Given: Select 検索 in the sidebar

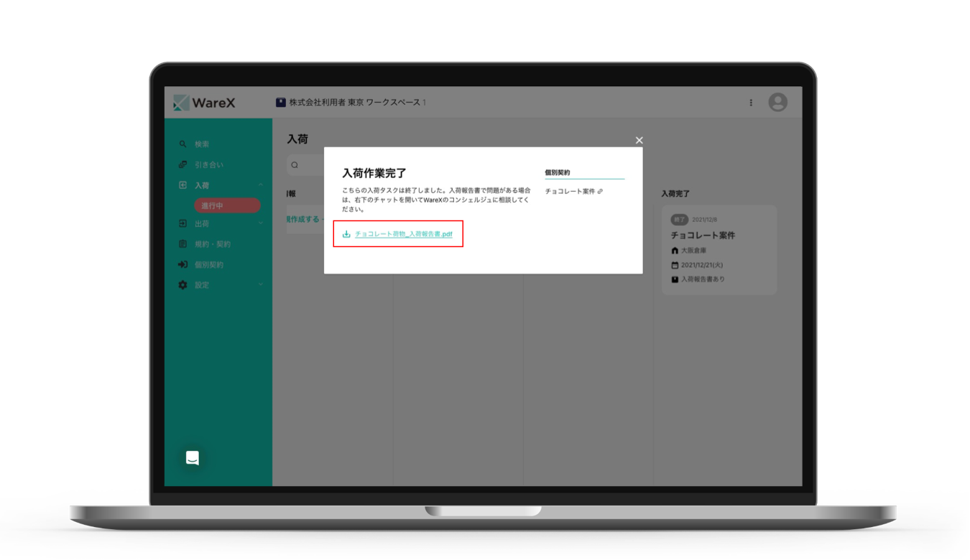Looking at the screenshot, I should tap(202, 144).
